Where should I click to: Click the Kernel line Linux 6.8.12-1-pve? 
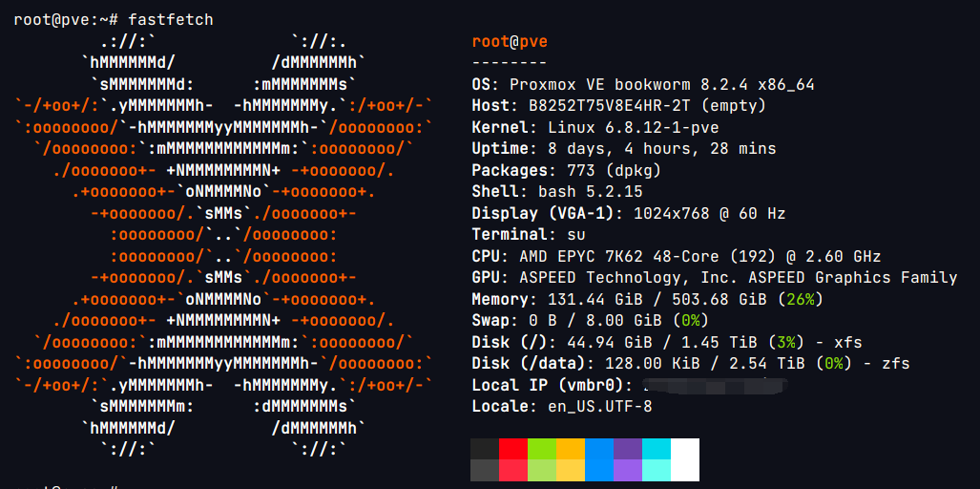coord(595,128)
